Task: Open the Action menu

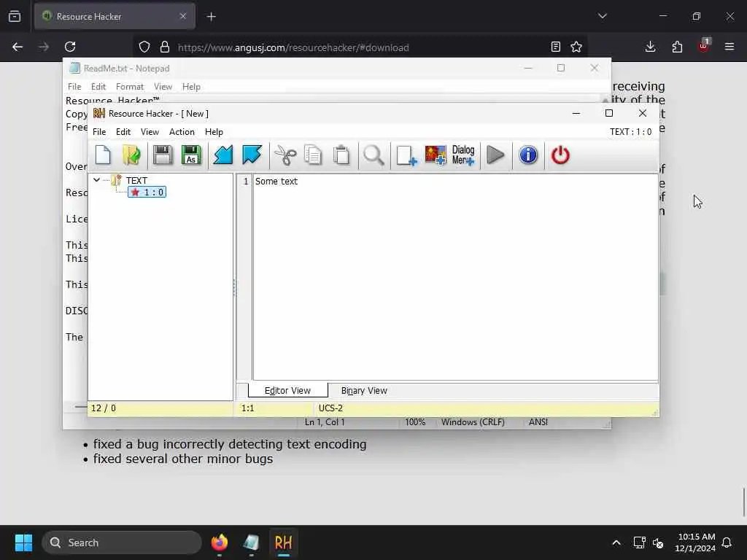Action: tap(182, 132)
